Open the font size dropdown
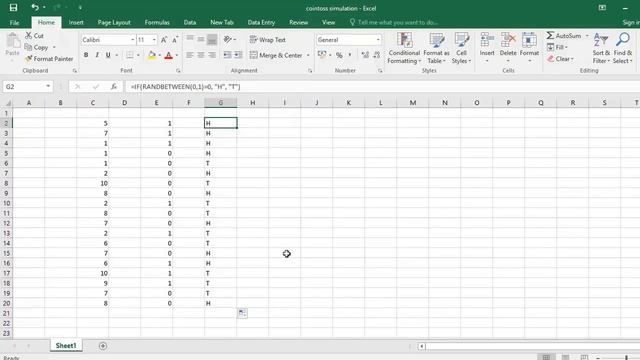 point(154,40)
